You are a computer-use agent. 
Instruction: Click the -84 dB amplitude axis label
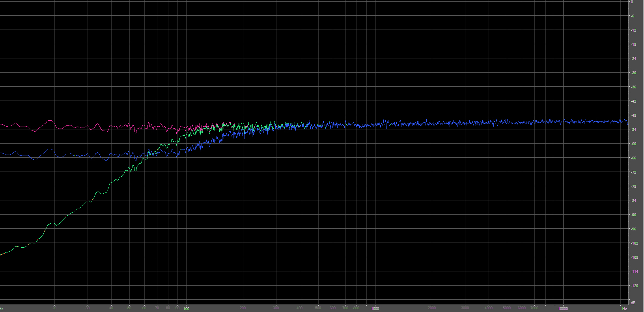click(633, 201)
